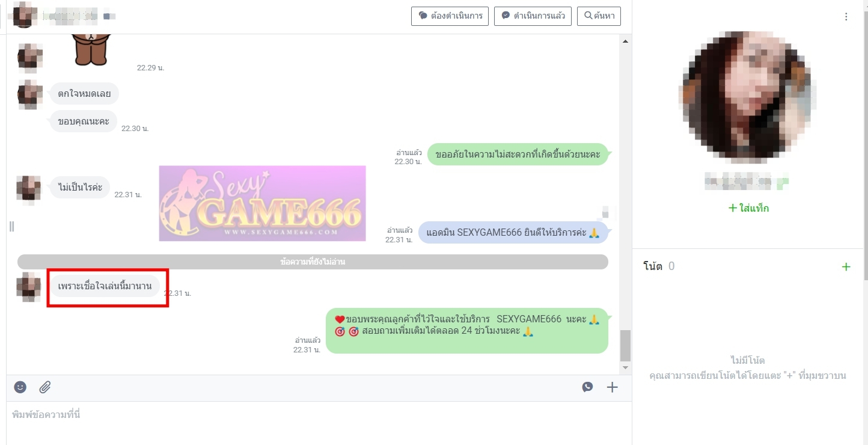The width and height of the screenshot is (868, 445).
Task: Open the SexyGame666 banner image
Action: click(262, 203)
